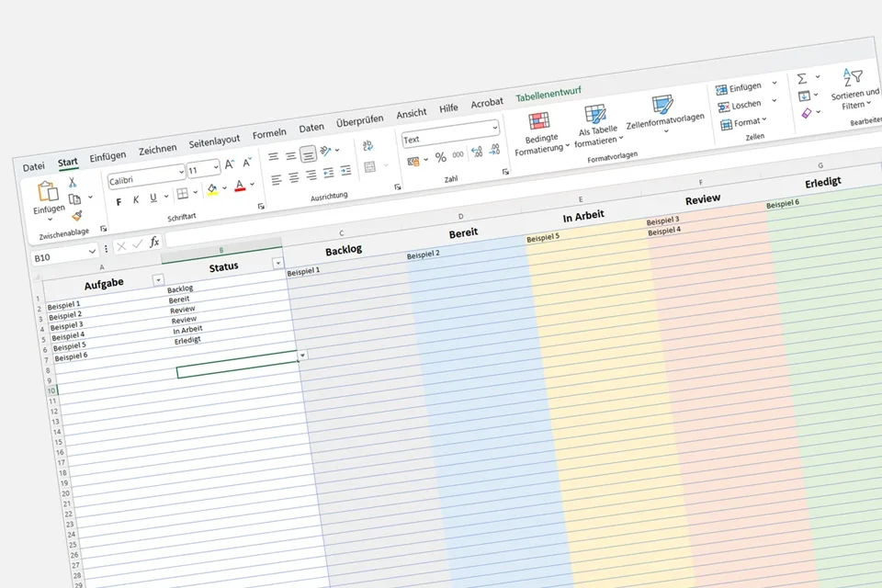Click the align left icon
The height and width of the screenshot is (588, 882).
[x=277, y=179]
